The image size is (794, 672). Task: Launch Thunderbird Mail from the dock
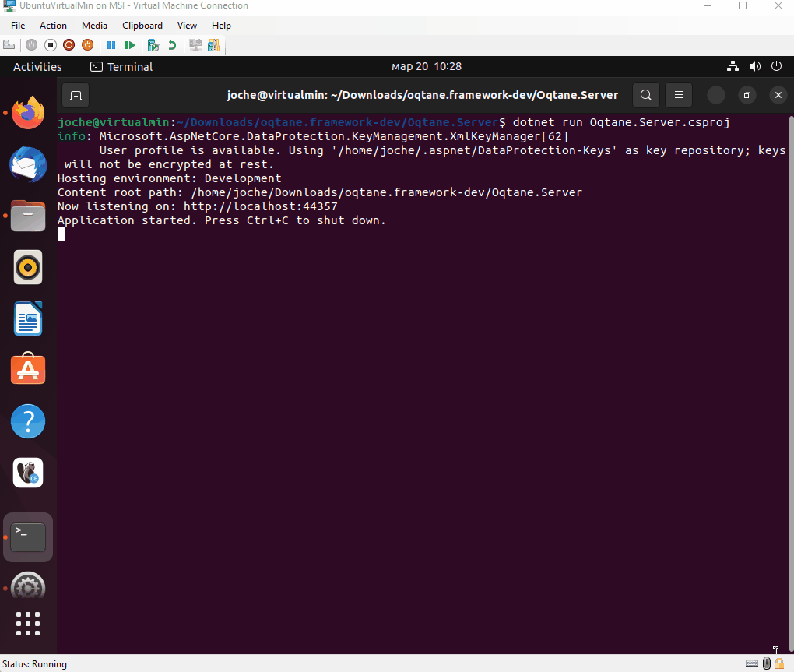[28, 164]
